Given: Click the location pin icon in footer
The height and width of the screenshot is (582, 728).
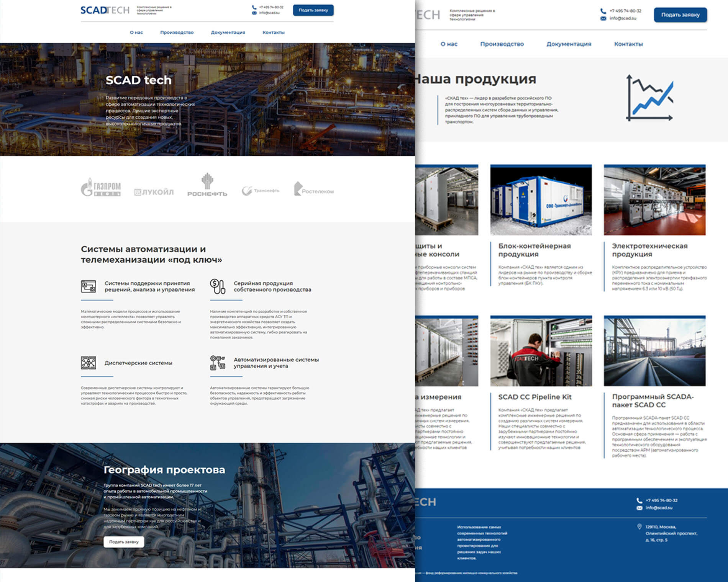Looking at the screenshot, I should 639,527.
